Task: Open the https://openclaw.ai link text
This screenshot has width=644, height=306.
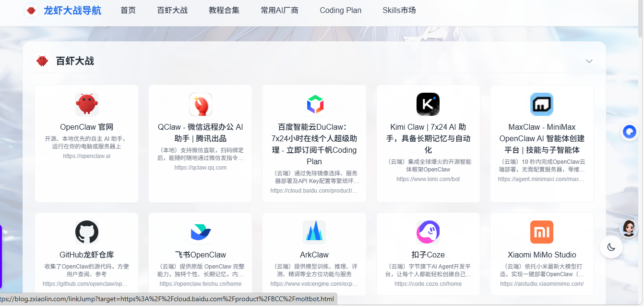Action: point(87,156)
